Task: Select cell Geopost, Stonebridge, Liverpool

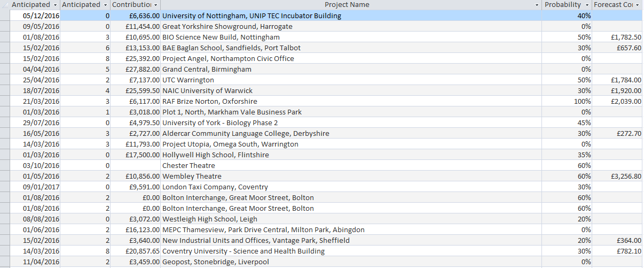Action: point(351,262)
